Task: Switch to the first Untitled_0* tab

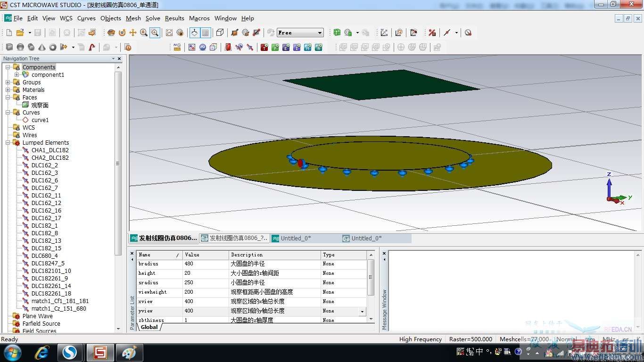Action: 296,239
